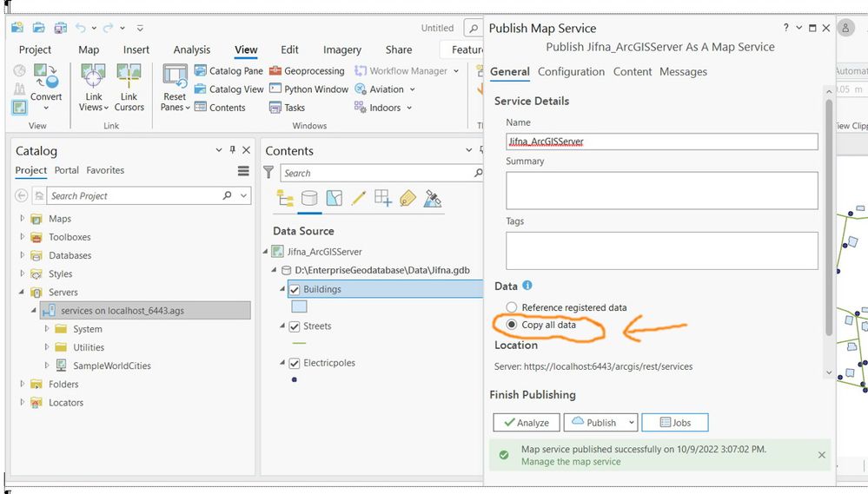Click the Buildings layer color swatch
The height and width of the screenshot is (494, 868).
(x=298, y=306)
